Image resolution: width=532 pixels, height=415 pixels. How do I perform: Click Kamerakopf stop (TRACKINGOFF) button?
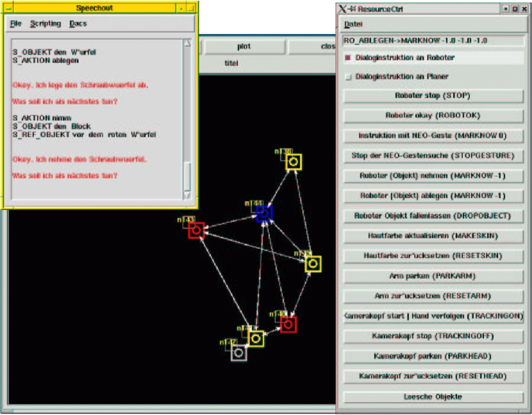click(433, 336)
